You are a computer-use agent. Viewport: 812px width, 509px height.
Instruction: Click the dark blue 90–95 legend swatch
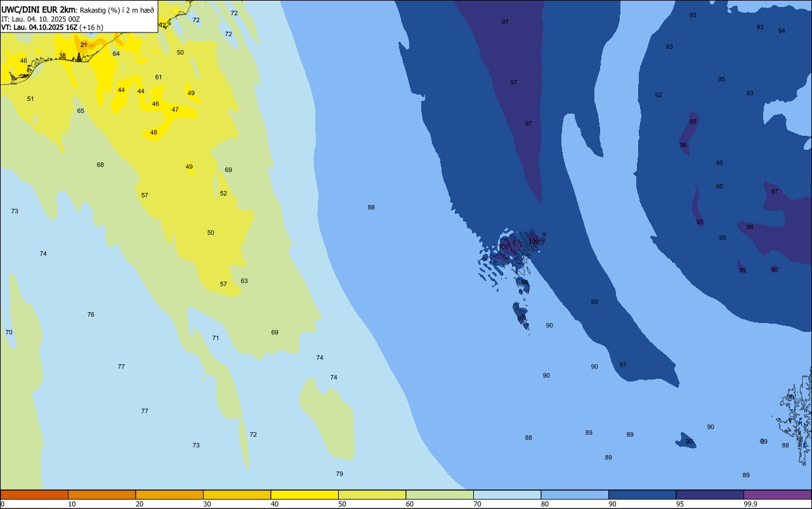pos(642,494)
